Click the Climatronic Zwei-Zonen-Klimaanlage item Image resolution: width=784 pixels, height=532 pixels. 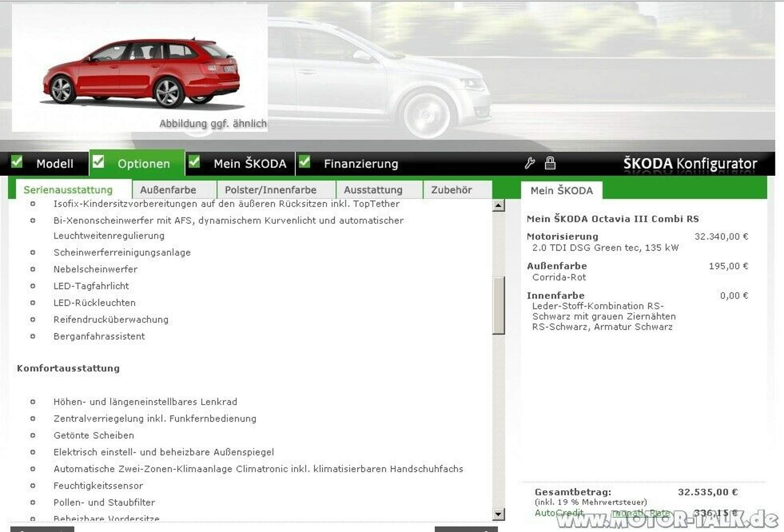tap(258, 469)
